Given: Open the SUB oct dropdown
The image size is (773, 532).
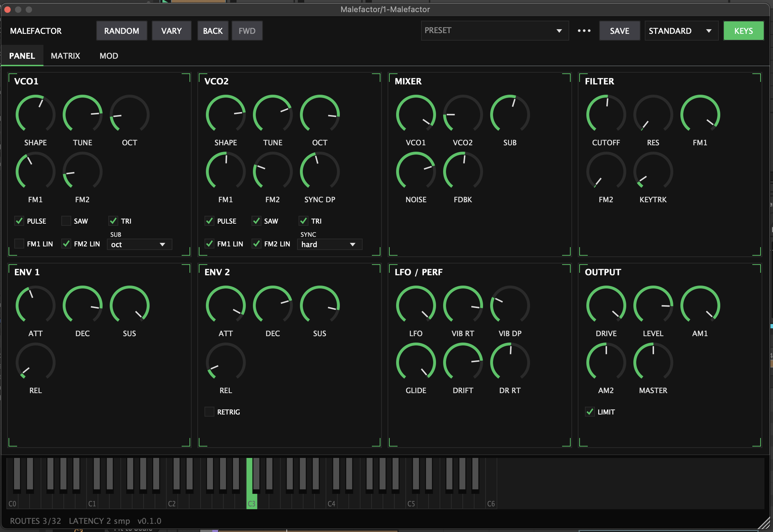Looking at the screenshot, I should (x=139, y=244).
